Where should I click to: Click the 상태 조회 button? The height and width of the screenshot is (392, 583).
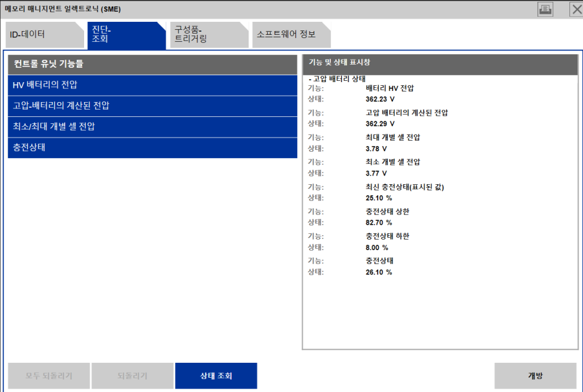[x=216, y=376]
